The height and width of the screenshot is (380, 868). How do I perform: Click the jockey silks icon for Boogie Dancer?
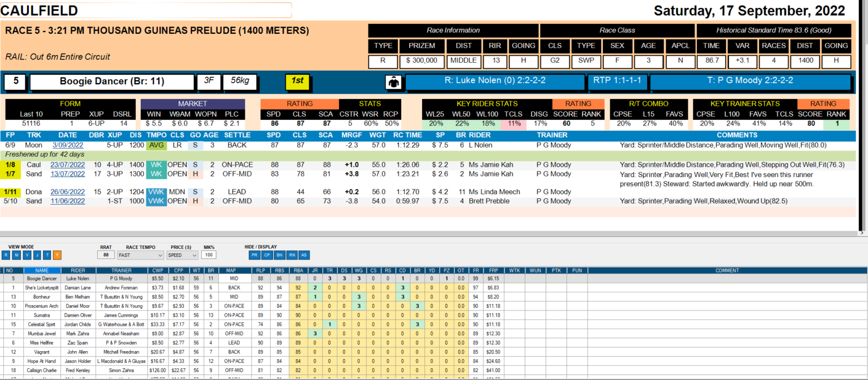[394, 81]
